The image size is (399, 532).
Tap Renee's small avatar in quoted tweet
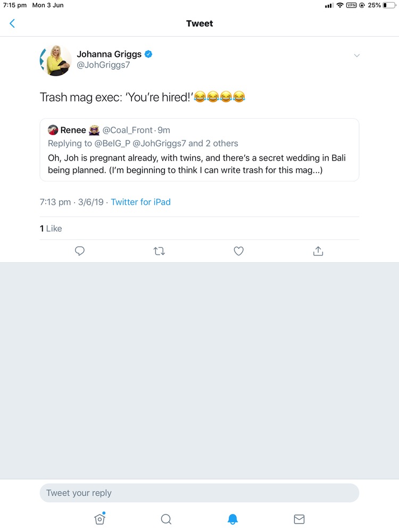tap(53, 130)
